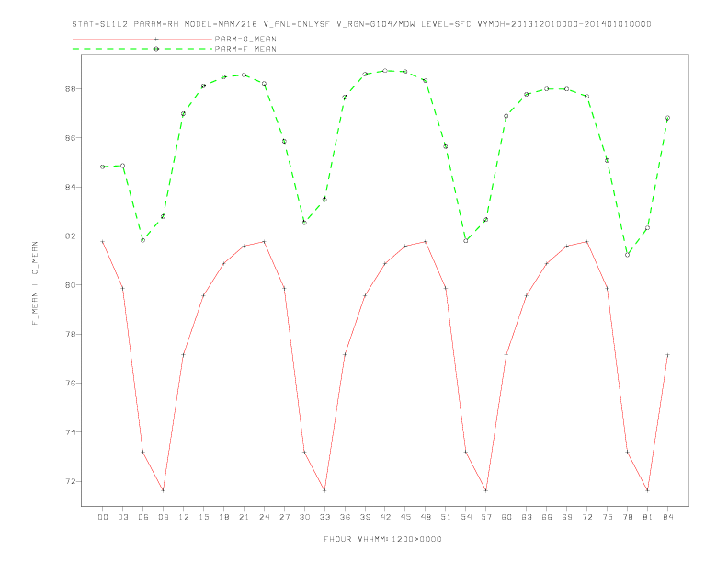The width and height of the screenshot is (728, 563).
Task: Click the LEVEL=SFC text in the title
Action: point(446,24)
